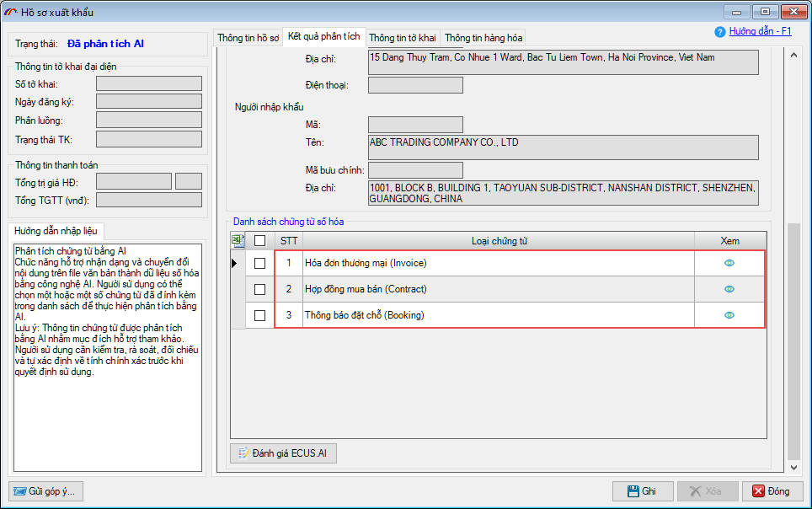The width and height of the screenshot is (812, 509).
Task: Tick the checkbox for Hóa đơn thương mại
Action: tap(260, 264)
